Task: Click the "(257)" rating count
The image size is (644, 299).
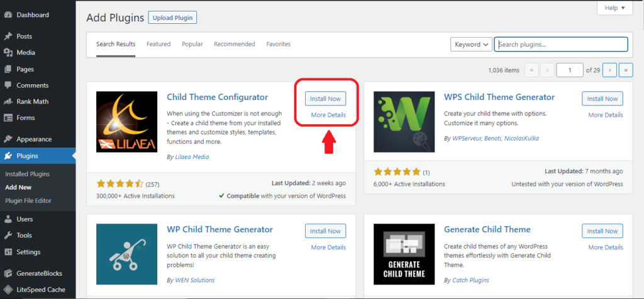Action: [x=152, y=183]
